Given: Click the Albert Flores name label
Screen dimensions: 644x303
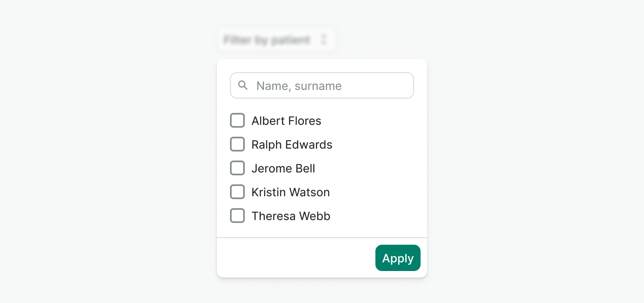Looking at the screenshot, I should tap(286, 121).
